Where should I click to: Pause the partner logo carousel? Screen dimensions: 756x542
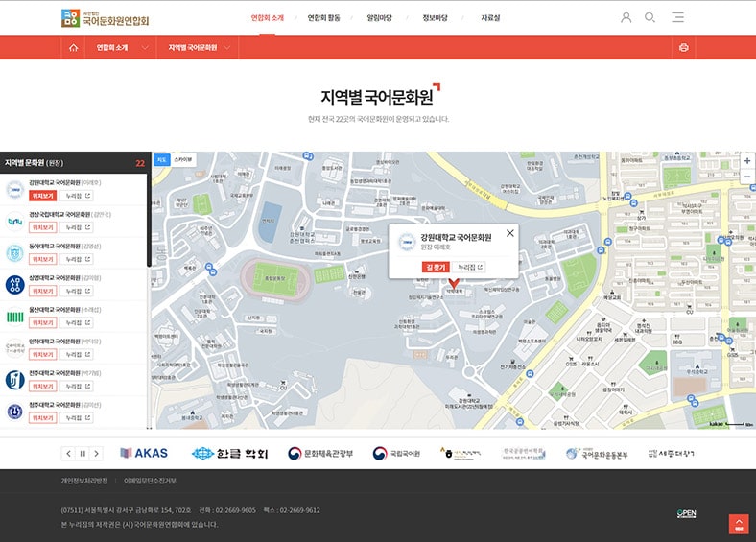83,453
